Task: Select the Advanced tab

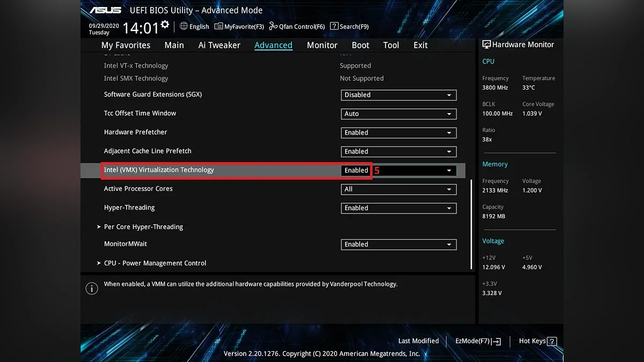Action: point(273,45)
